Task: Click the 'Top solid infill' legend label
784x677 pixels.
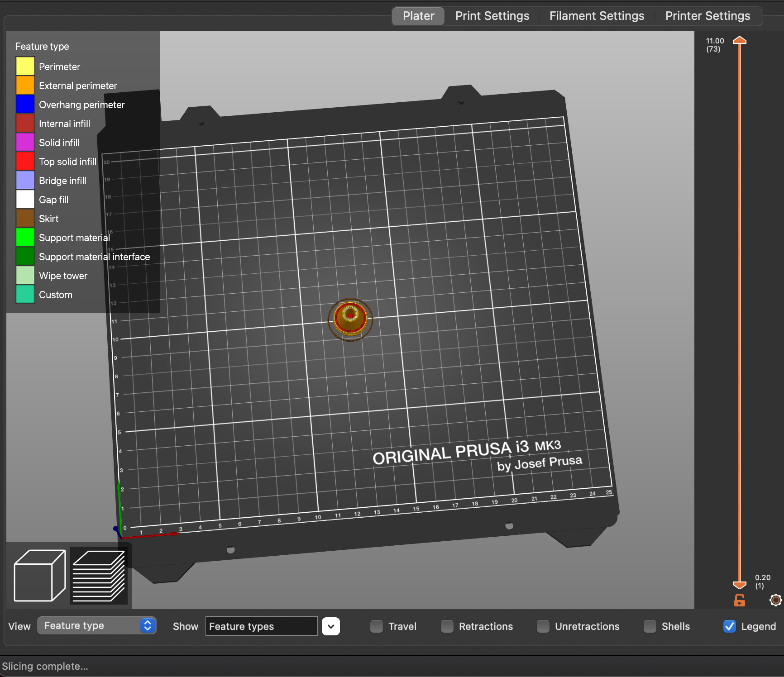Action: pyautogui.click(x=67, y=162)
